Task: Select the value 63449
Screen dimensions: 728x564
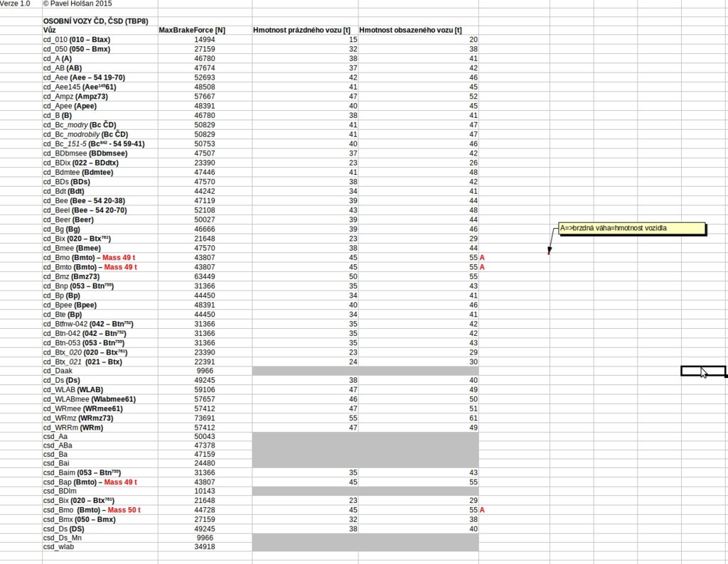Action: 205,276
